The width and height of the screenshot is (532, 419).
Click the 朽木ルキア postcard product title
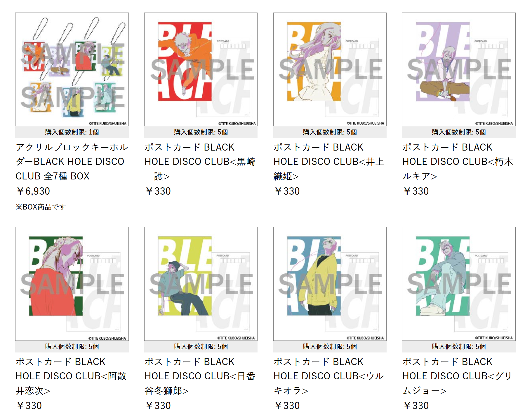click(458, 162)
